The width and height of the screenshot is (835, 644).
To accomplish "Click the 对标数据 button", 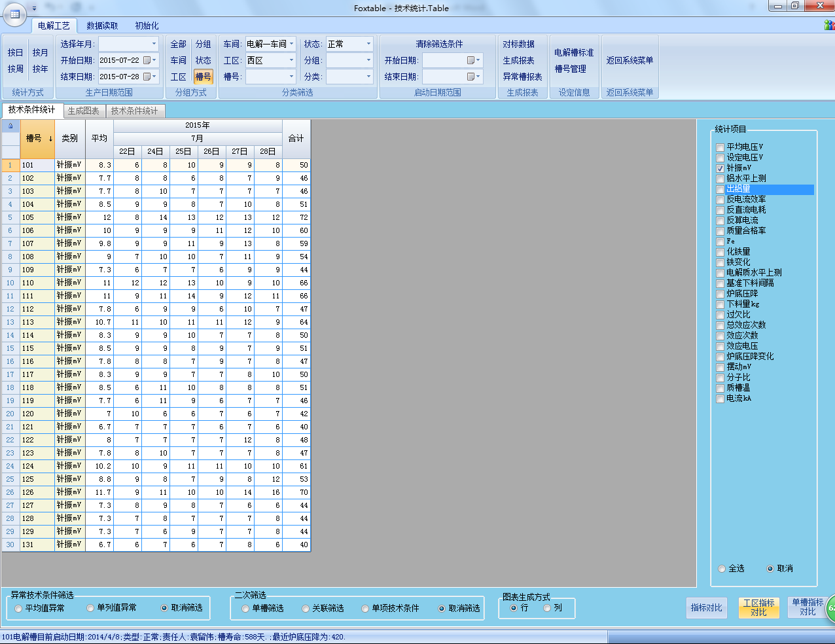I will (519, 44).
